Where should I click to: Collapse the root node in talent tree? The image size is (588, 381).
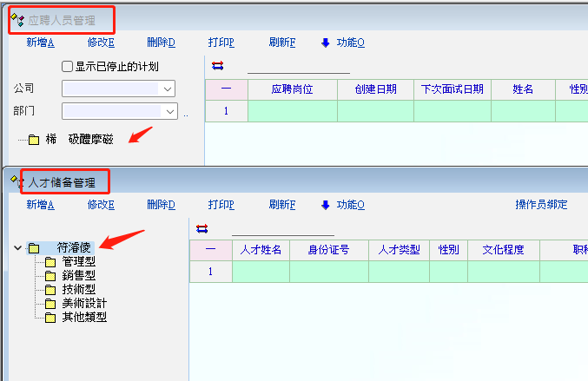tap(17, 248)
